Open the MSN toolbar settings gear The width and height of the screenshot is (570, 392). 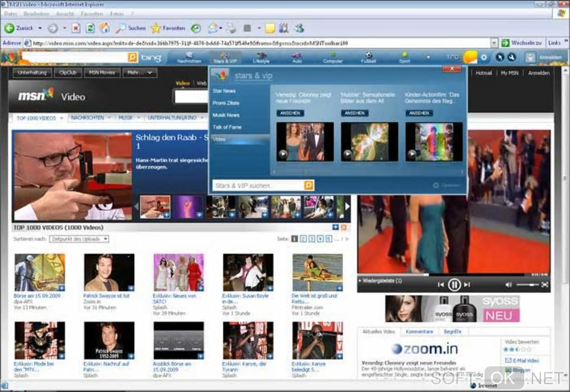coord(484,58)
